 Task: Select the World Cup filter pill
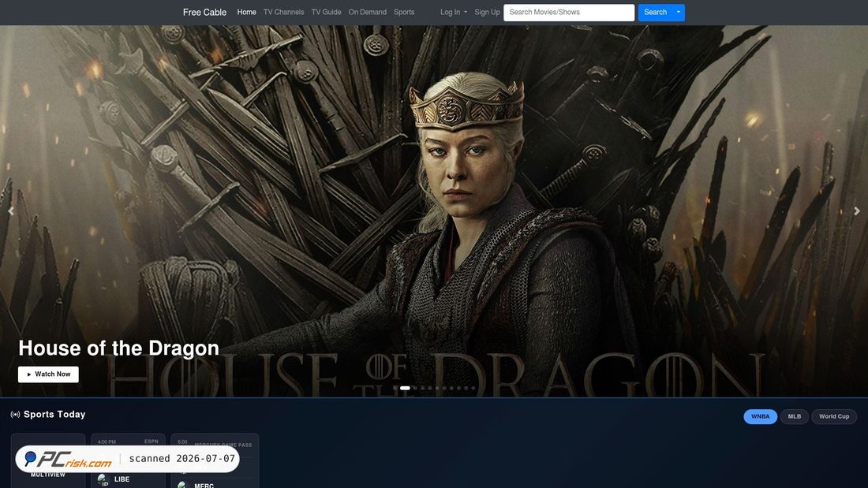tap(834, 416)
